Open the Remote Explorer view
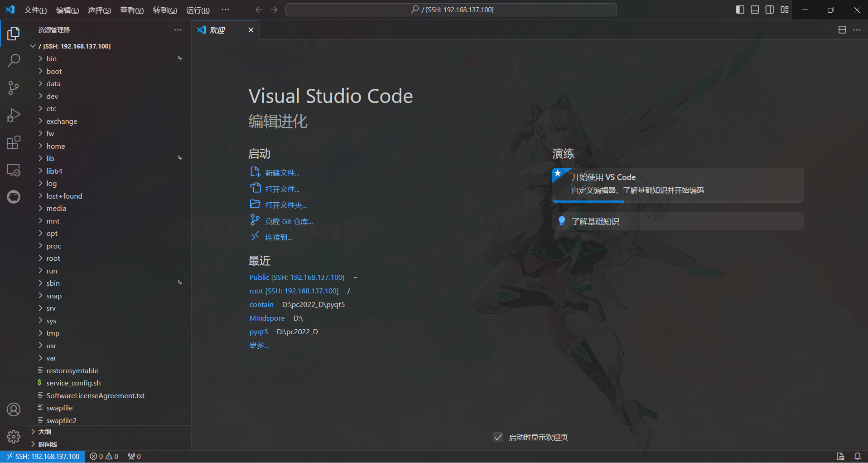Image resolution: width=868 pixels, height=463 pixels. pos(14,170)
